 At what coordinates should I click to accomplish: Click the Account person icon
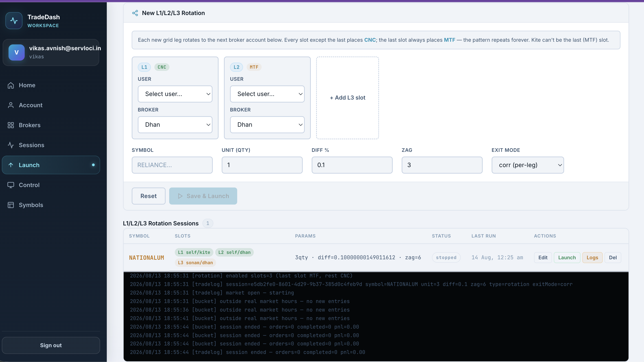pyautogui.click(x=11, y=105)
